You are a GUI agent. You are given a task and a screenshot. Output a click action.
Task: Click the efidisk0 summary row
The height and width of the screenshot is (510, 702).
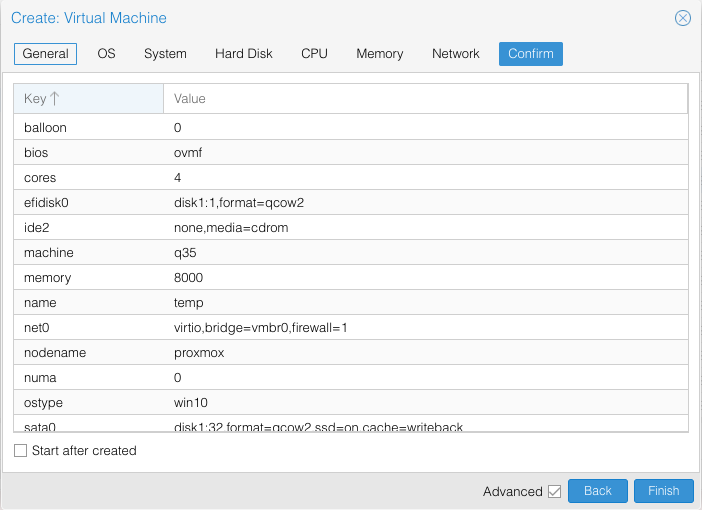click(x=350, y=203)
